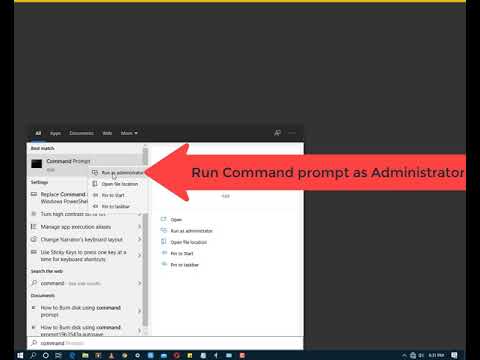Click the search box containing command
The height and width of the screenshot is (360, 480).
(165, 343)
